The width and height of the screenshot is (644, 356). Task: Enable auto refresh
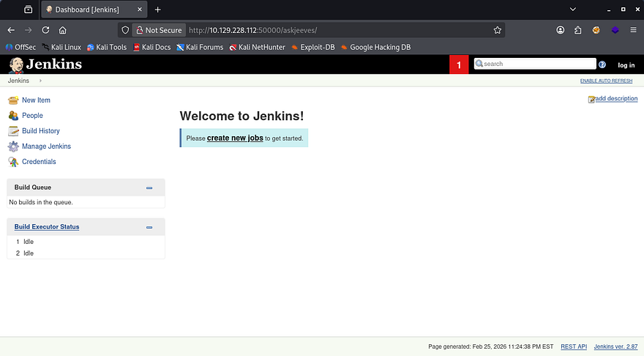[607, 81]
